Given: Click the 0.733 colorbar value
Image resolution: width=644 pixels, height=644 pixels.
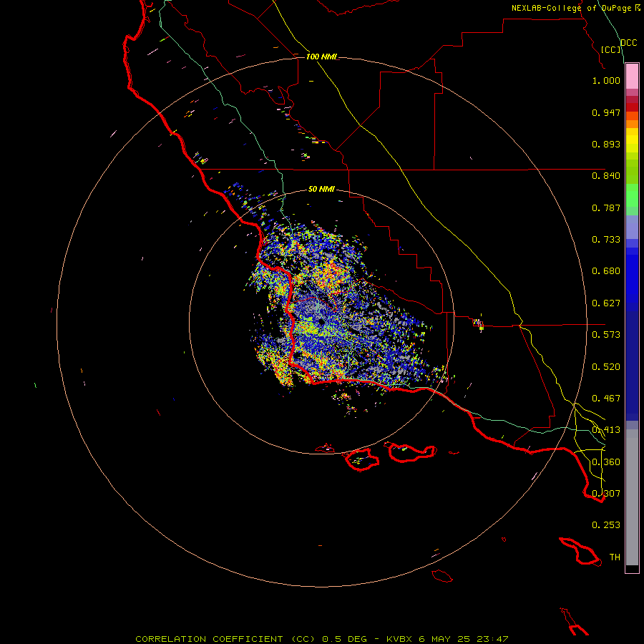Looking at the screenshot, I should pos(606,240).
